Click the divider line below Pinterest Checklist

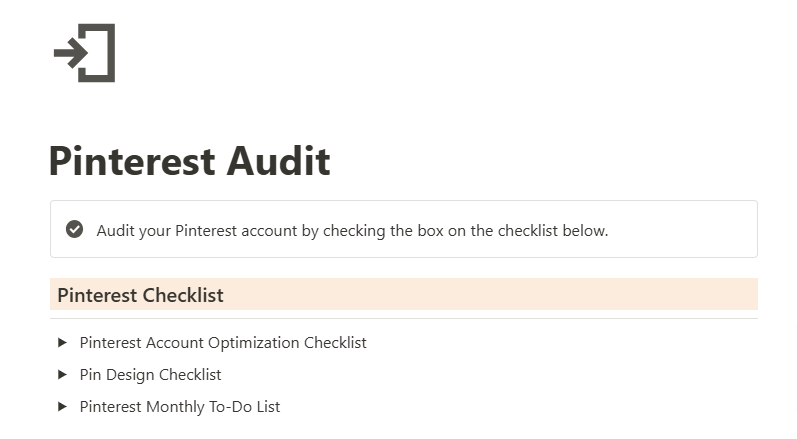[x=404, y=319]
